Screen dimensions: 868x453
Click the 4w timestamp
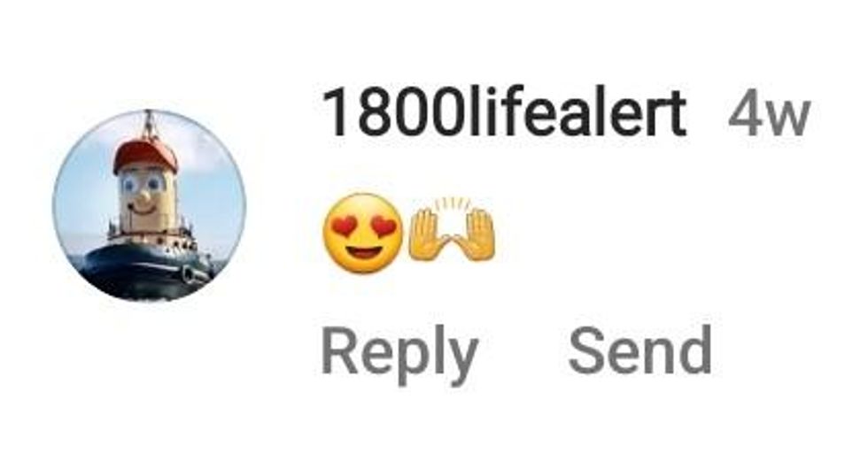pos(769,117)
